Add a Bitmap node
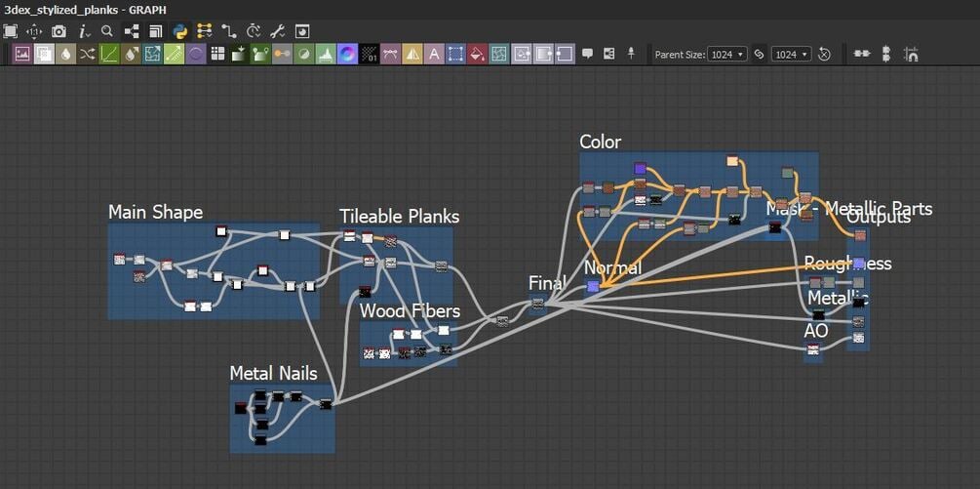The height and width of the screenshot is (489, 980). click(x=22, y=54)
